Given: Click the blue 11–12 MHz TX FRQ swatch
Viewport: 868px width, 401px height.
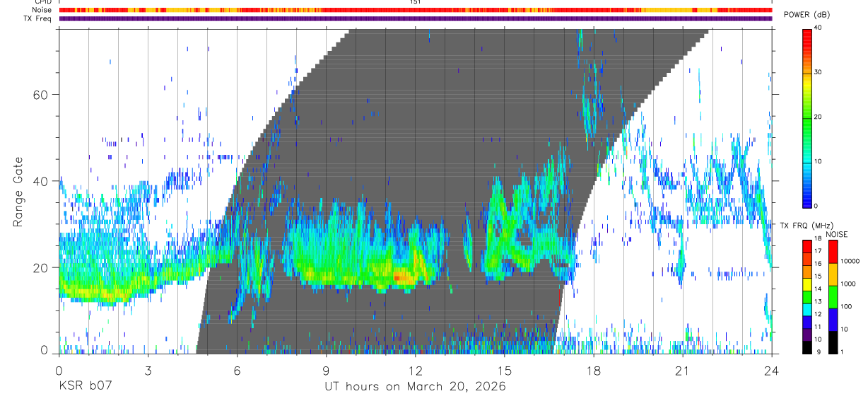Looking at the screenshot, I should coord(807,322).
